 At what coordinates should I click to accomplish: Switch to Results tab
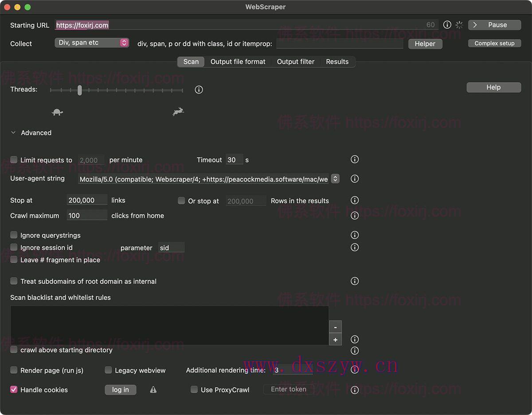(x=337, y=62)
